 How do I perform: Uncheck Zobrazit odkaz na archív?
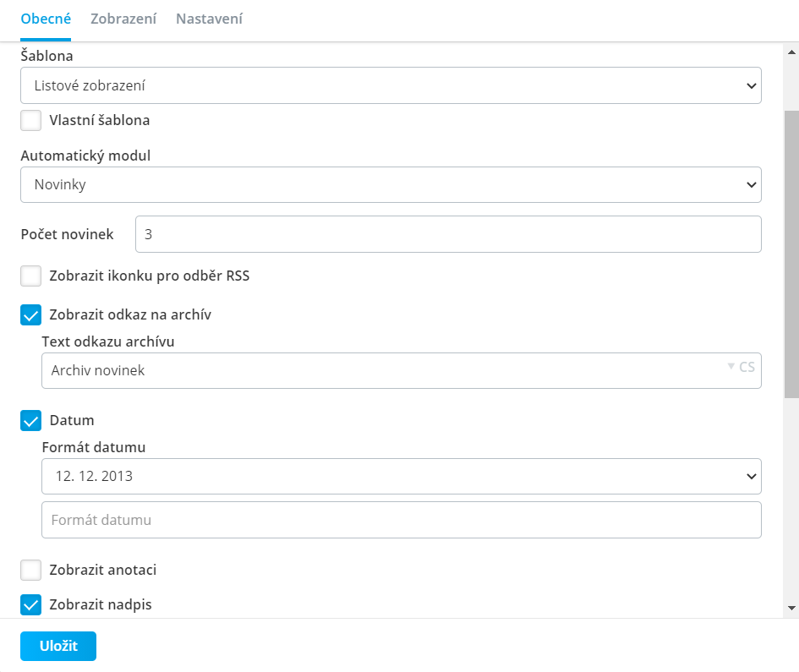(31, 314)
